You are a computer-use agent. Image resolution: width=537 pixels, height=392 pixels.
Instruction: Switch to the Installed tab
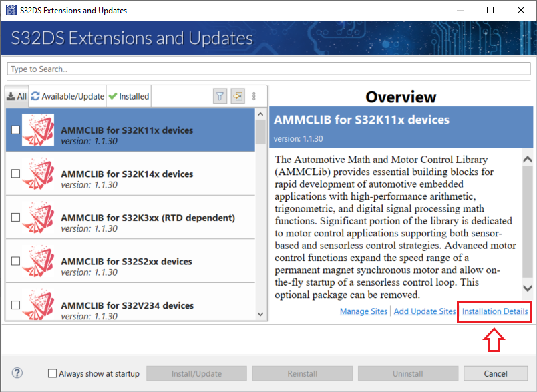point(129,97)
